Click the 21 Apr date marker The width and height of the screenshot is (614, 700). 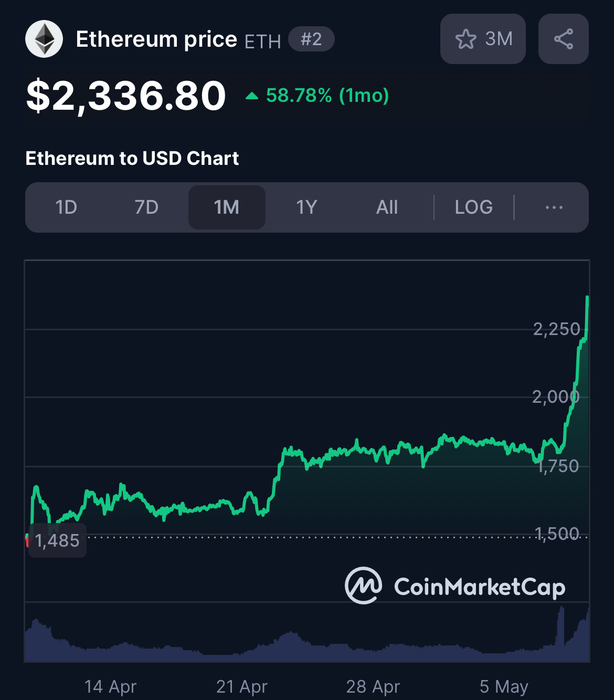coord(242,686)
